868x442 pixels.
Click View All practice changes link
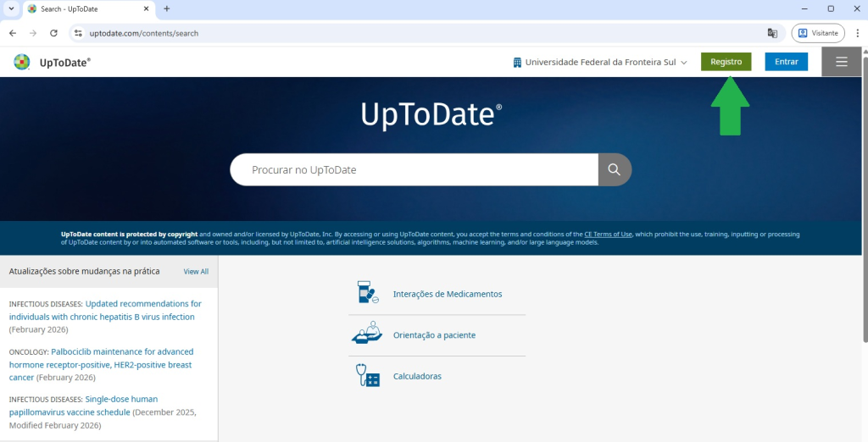tap(196, 272)
